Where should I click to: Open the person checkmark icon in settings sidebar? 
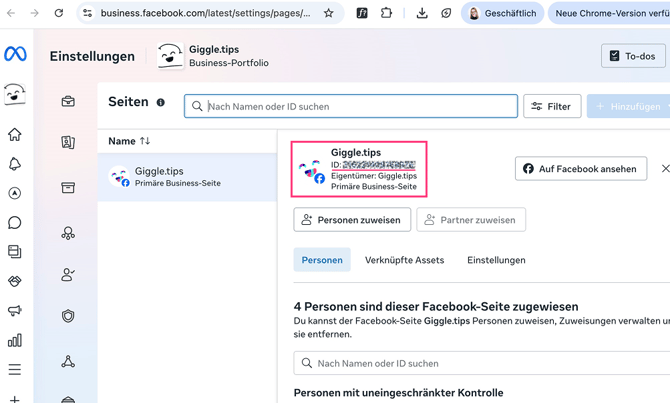68,274
